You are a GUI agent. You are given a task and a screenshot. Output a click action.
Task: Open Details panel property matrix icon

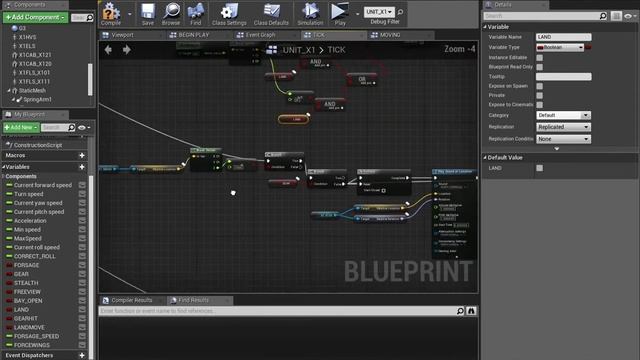pyautogui.click(x=616, y=16)
